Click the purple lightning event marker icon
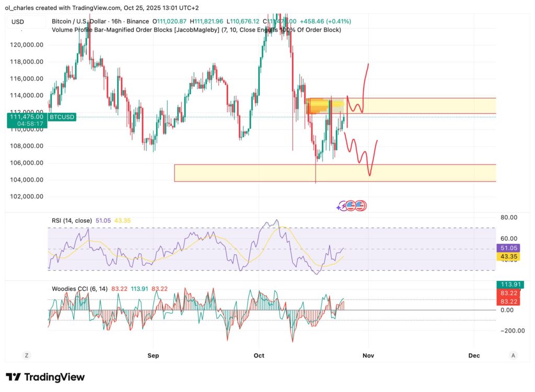 tap(343, 205)
